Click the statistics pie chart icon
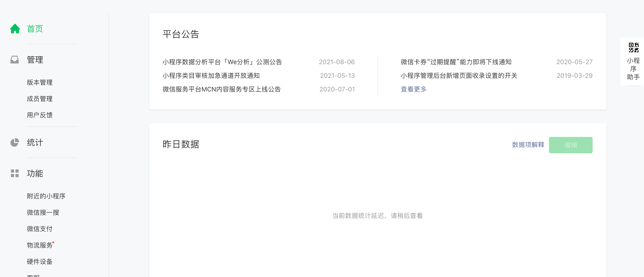Viewport: 644px width, 277px height. 15,142
